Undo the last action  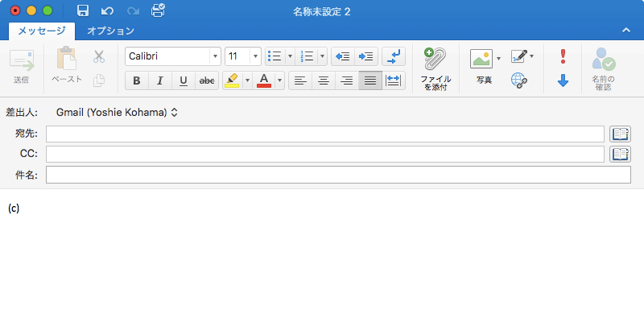click(x=107, y=11)
